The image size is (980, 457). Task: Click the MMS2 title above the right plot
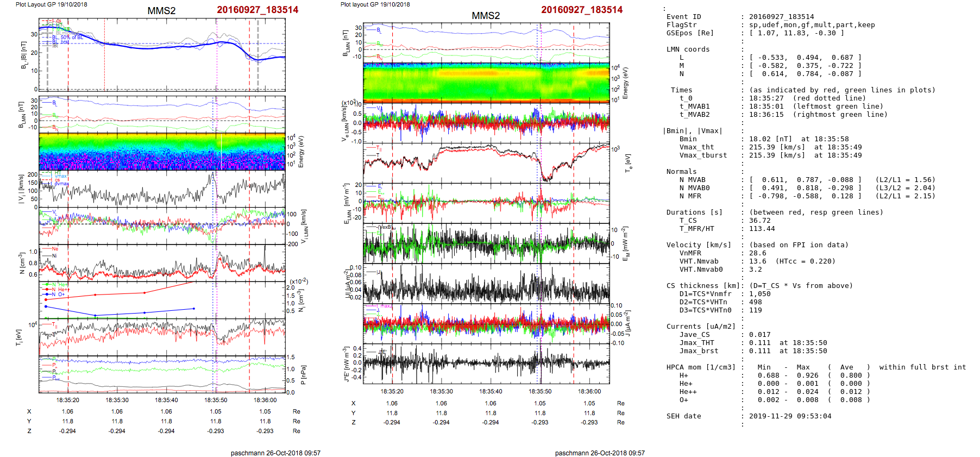click(x=486, y=16)
